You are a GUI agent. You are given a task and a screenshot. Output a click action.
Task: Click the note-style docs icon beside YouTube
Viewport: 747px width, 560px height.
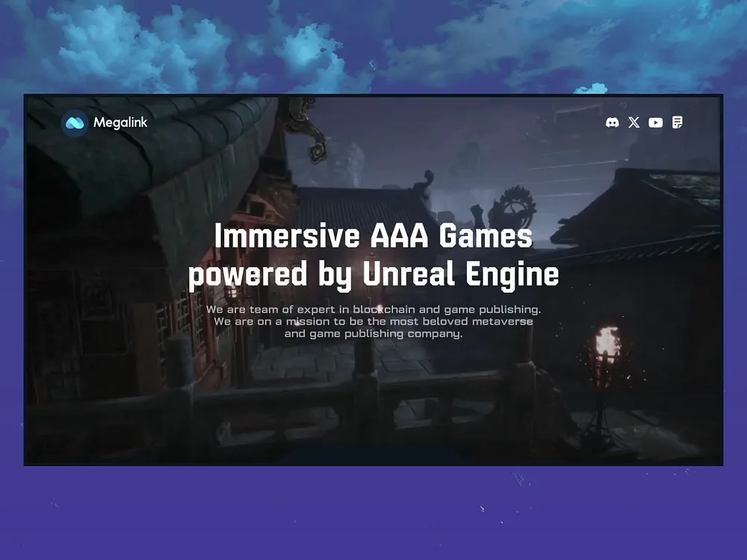pyautogui.click(x=678, y=122)
